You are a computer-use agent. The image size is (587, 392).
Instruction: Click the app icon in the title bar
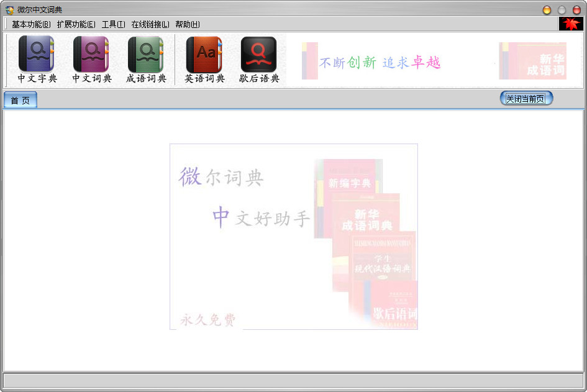(10, 10)
